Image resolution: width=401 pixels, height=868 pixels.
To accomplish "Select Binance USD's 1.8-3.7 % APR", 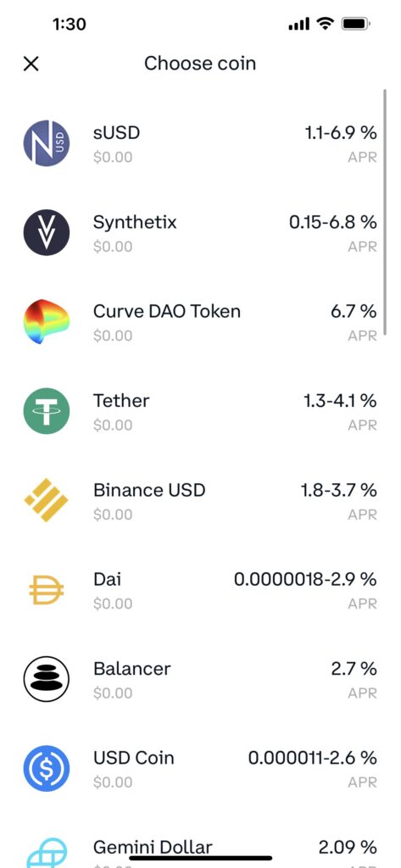I will (x=338, y=490).
